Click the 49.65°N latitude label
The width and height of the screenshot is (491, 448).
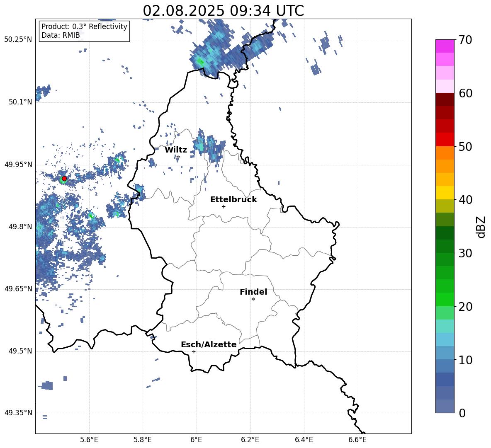18,289
